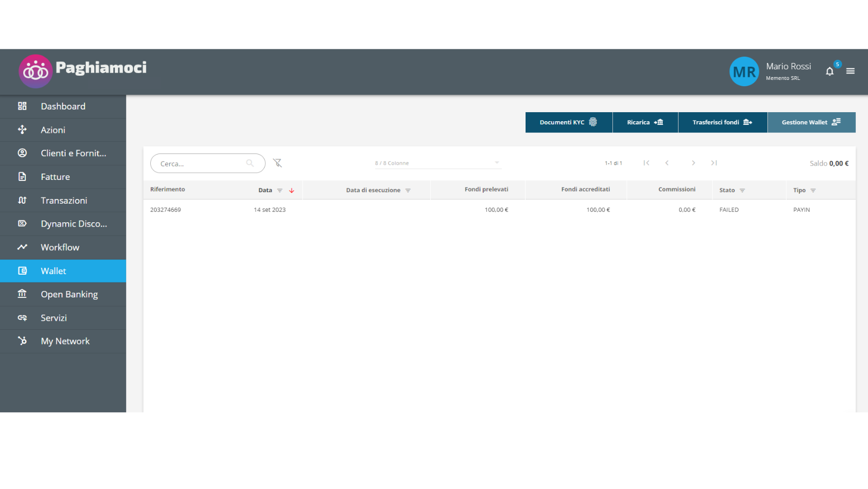Viewport: 868px width, 489px height.
Task: Go to the last page of results
Action: pos(714,163)
